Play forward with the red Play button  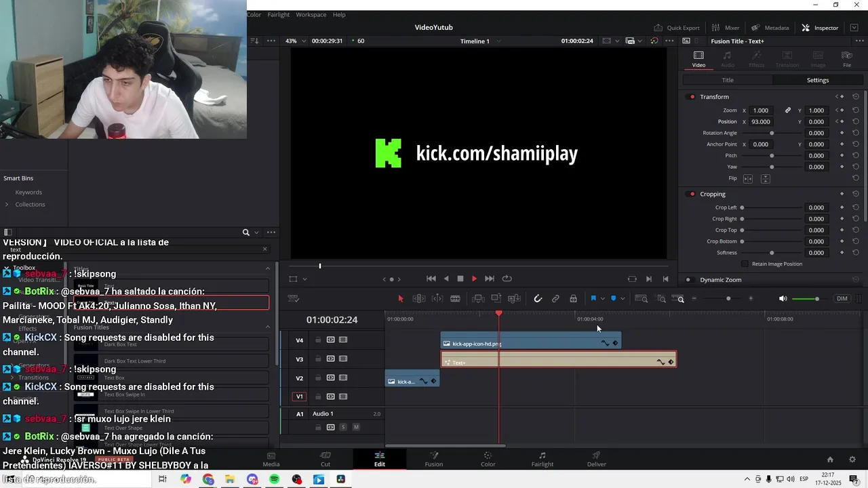point(474,279)
